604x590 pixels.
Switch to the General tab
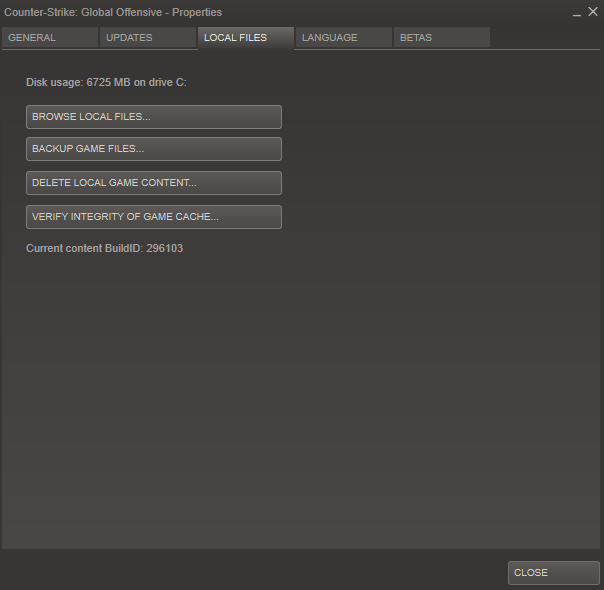coord(50,37)
